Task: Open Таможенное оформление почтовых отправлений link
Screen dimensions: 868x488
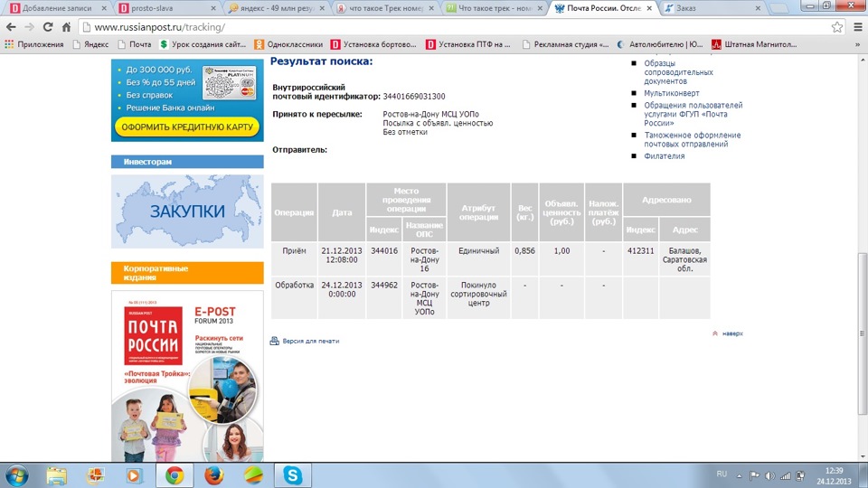Action: click(x=692, y=139)
